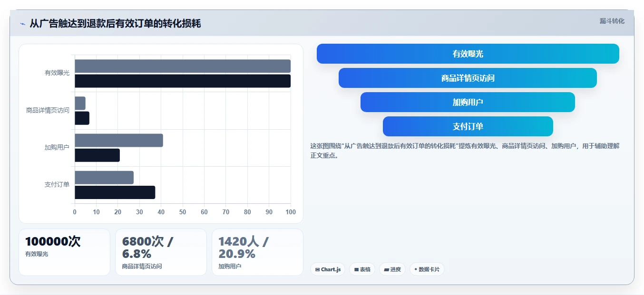Click the 进度 tag chip
The image size is (644, 295).
(392, 269)
